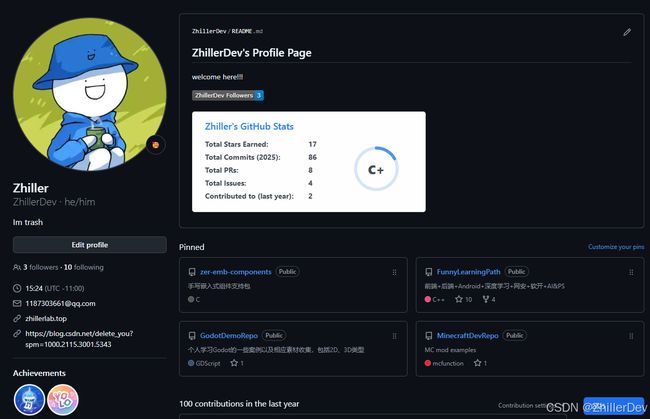Click the star count on FunnyLearningPath
Screen dimensions: 650x419
coord(463,299)
